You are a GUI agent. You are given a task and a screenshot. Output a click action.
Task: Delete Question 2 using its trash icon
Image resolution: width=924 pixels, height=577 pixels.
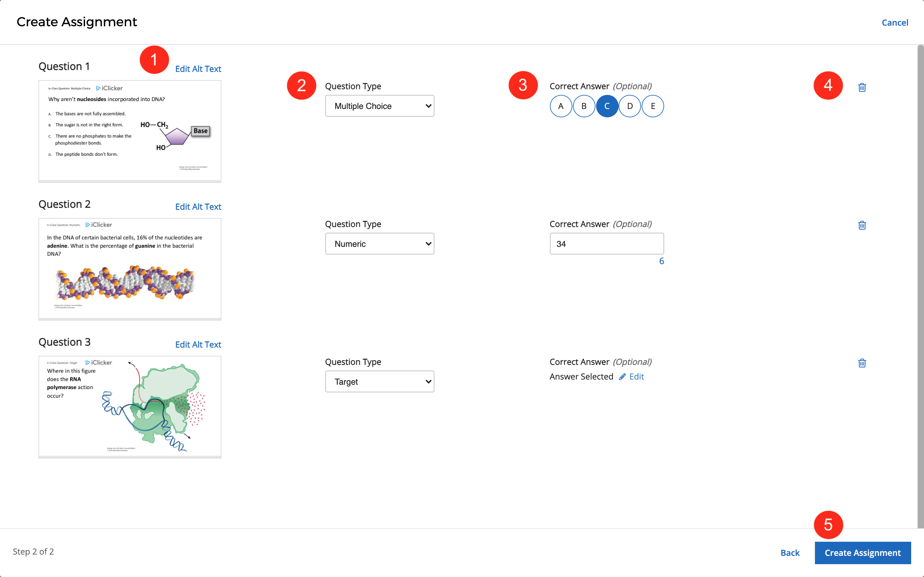point(862,225)
